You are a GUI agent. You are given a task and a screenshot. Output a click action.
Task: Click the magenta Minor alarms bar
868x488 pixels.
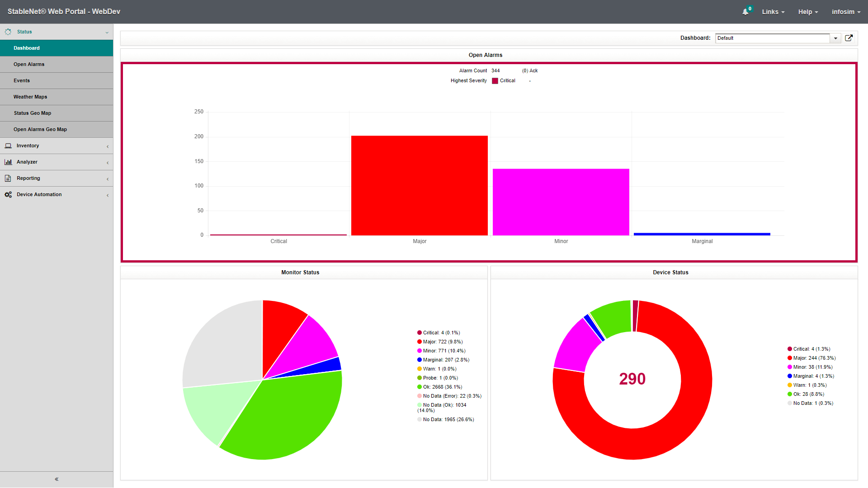pos(561,202)
